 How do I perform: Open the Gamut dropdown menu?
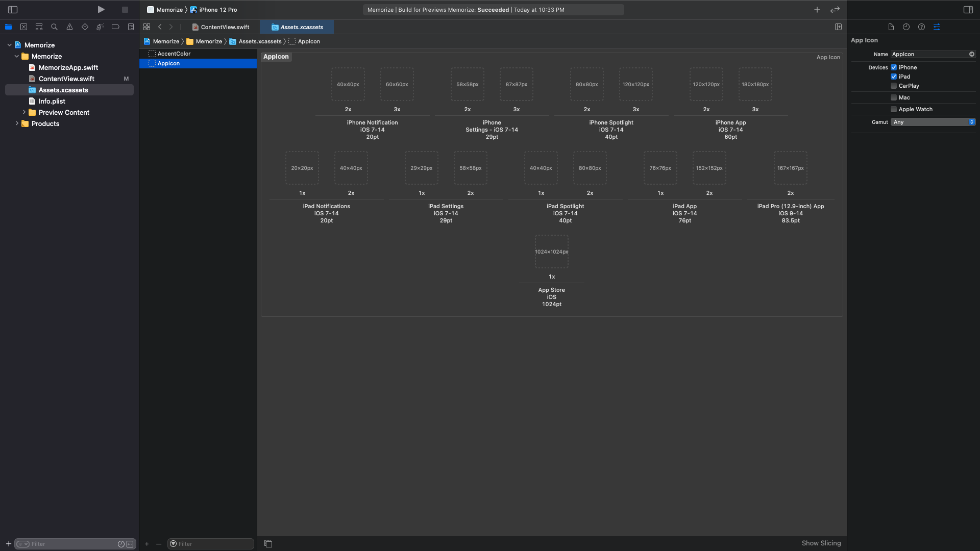click(x=933, y=122)
